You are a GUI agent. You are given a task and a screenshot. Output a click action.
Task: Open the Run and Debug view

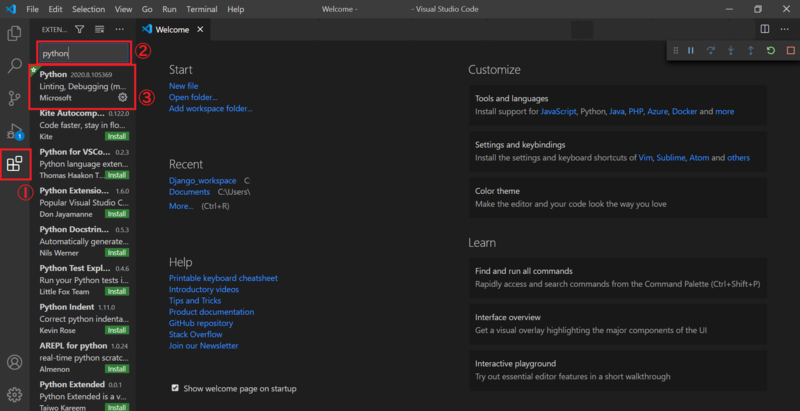(x=14, y=132)
